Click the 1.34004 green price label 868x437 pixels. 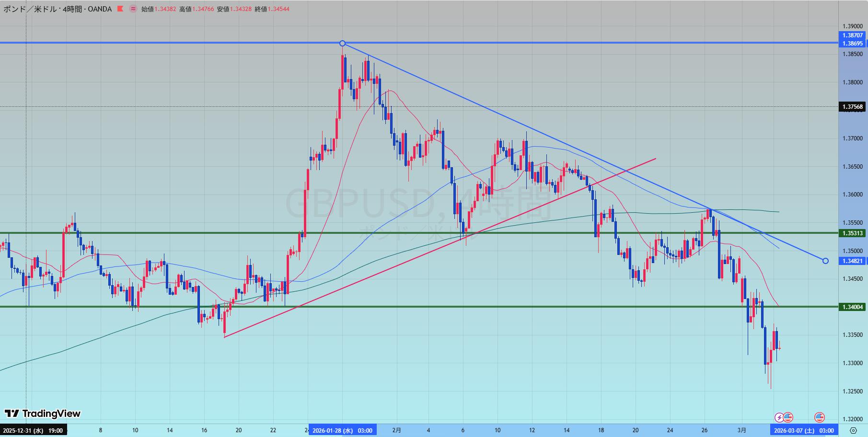(x=853, y=307)
